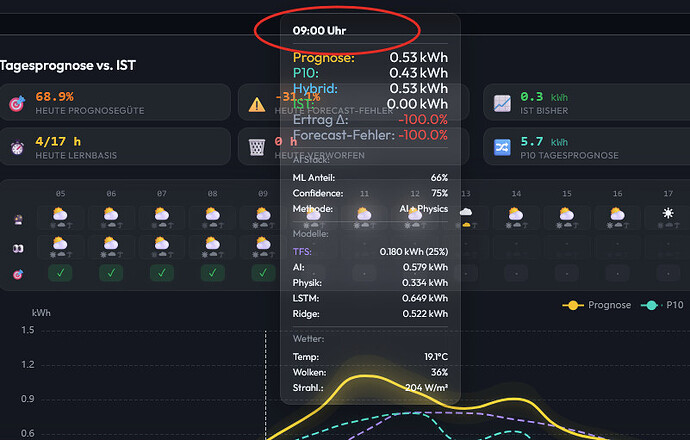Screen dimensions: 690x440
Task: Click the weather icon for hour 06
Action: tap(111, 214)
